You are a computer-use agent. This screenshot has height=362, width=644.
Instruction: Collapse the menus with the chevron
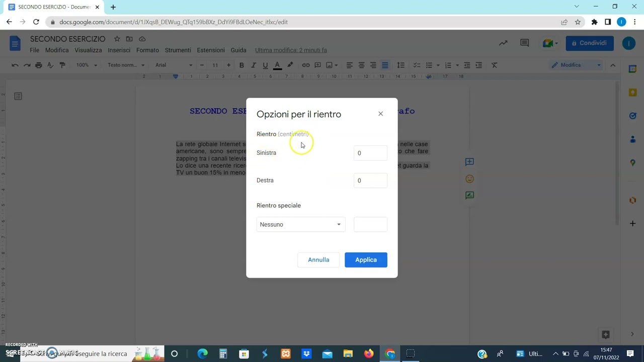[612, 65]
